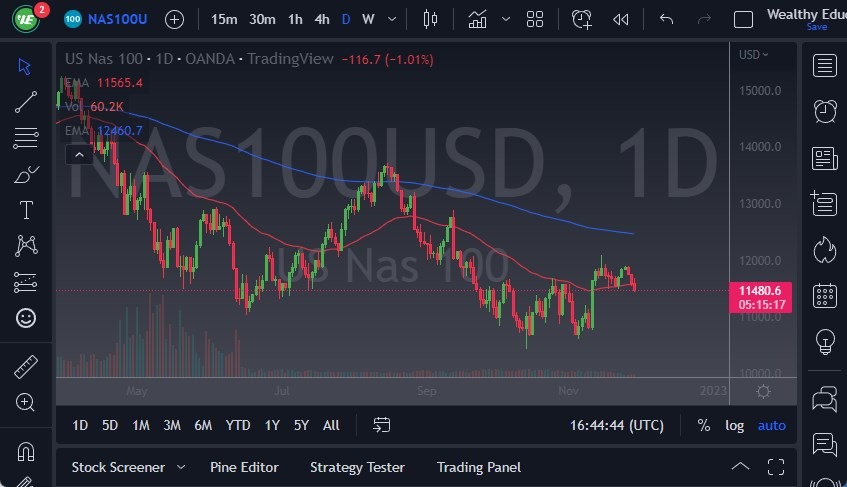Click the Vol 60.2K indicator legend

coord(95,106)
